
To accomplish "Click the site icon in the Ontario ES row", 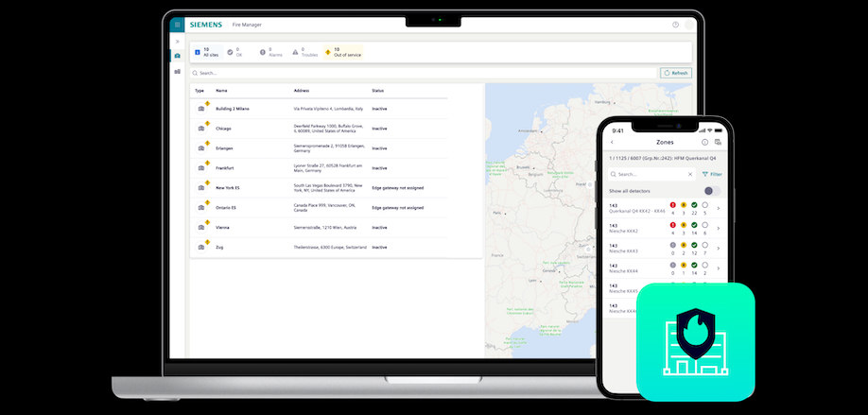I will coord(201,208).
